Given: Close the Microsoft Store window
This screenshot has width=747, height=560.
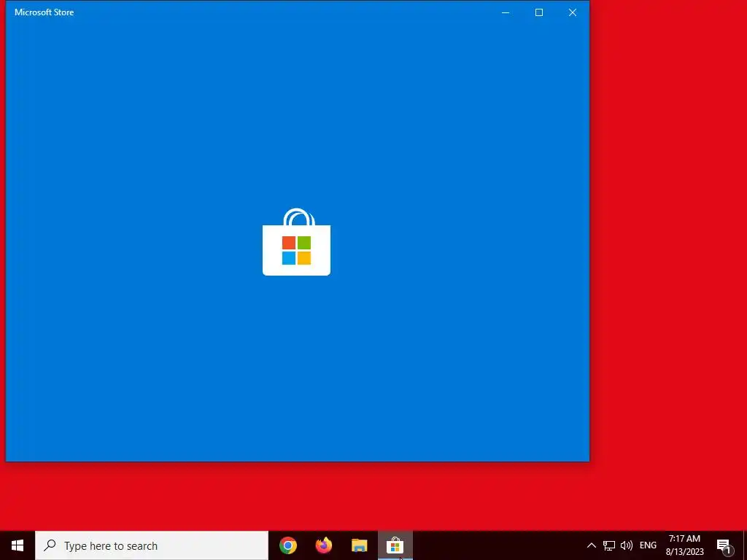Looking at the screenshot, I should point(572,12).
